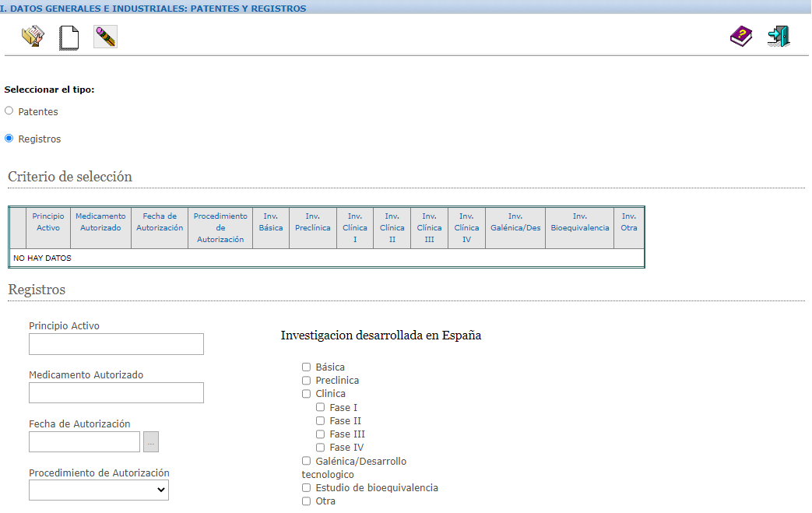Click the pencil eraser icon in toolbar
The image size is (812, 513).
tap(105, 37)
